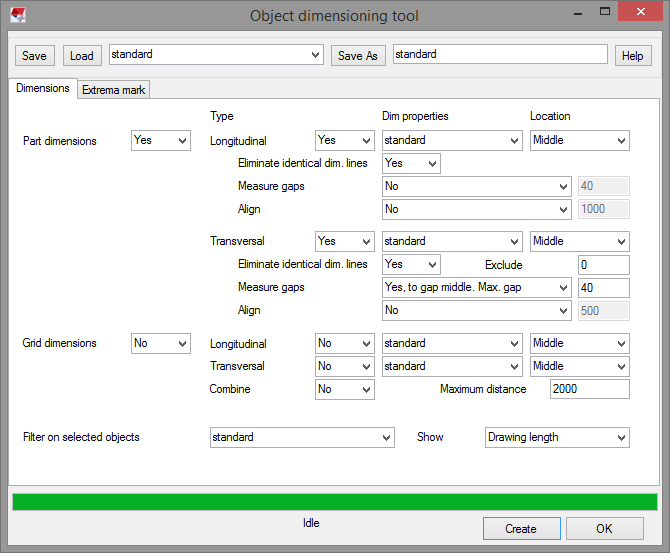The image size is (670, 553).
Task: Click the Type column header
Action: [221, 116]
